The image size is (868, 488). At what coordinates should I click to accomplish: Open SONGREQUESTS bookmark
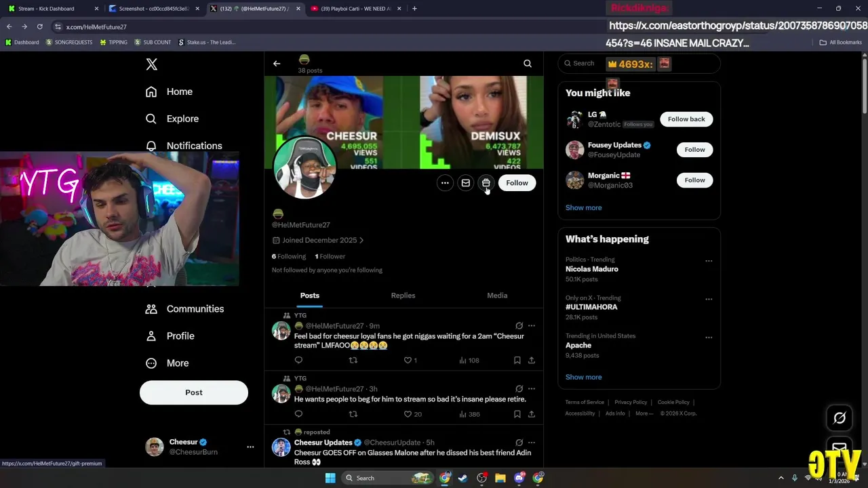[x=69, y=43]
